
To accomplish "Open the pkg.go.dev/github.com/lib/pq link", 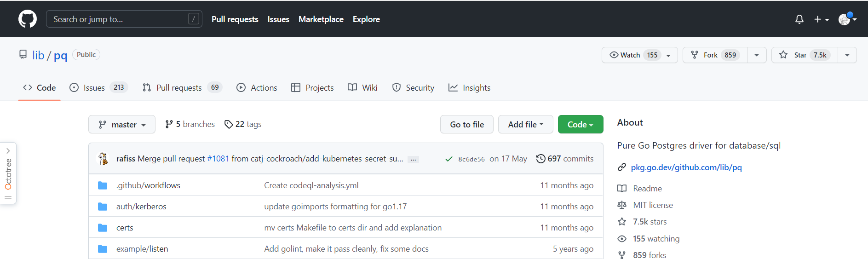I will 686,167.
